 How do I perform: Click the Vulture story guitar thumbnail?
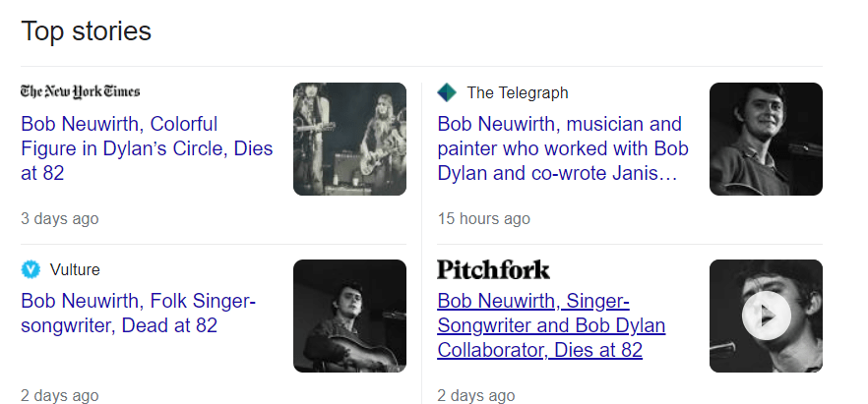(x=349, y=316)
